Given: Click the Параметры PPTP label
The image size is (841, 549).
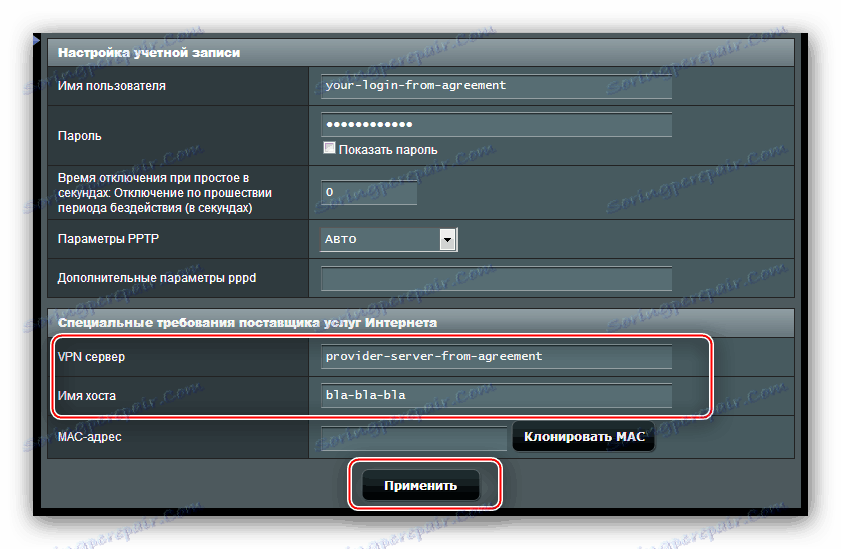Looking at the screenshot, I should (x=108, y=239).
